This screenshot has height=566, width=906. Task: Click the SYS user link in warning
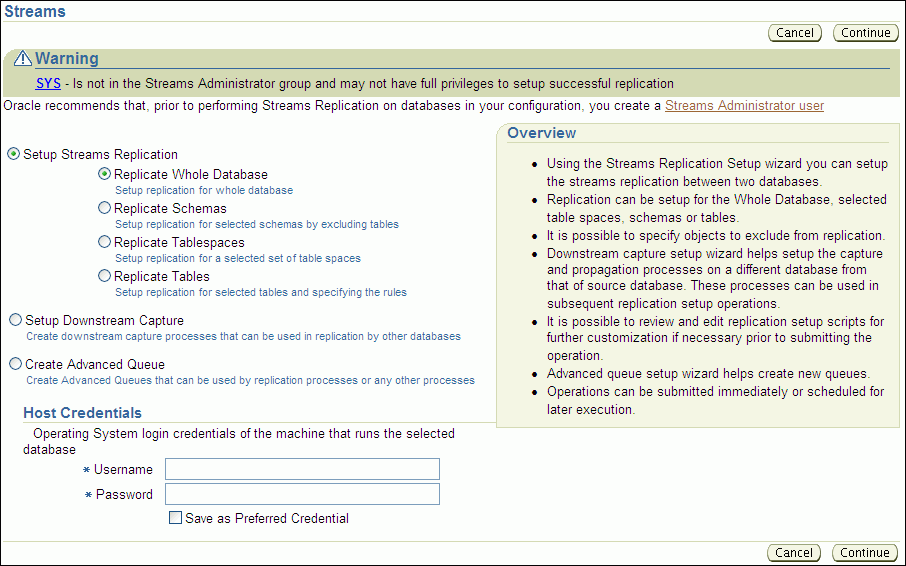point(48,84)
